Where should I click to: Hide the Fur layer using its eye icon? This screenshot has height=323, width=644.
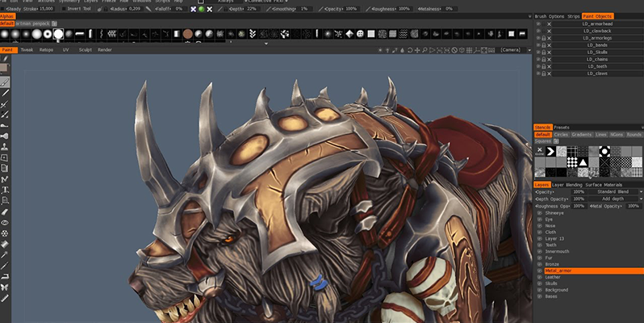[538, 258]
